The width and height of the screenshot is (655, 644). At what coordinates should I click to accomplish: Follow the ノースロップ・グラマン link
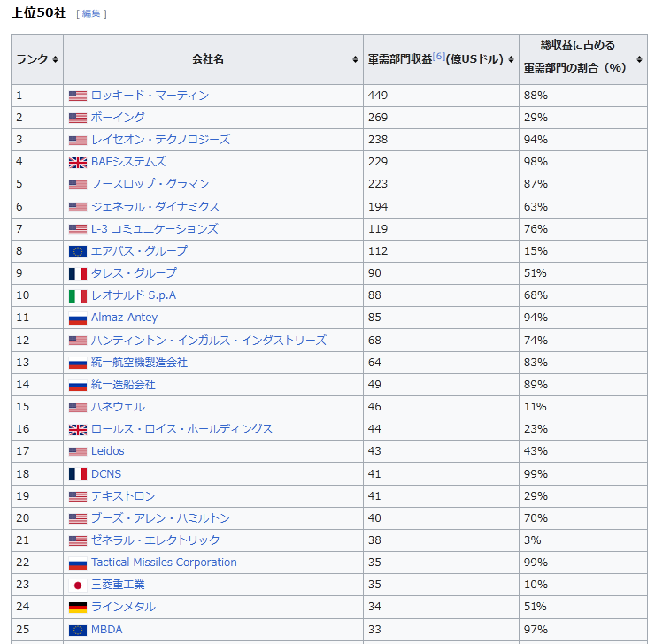(x=150, y=184)
